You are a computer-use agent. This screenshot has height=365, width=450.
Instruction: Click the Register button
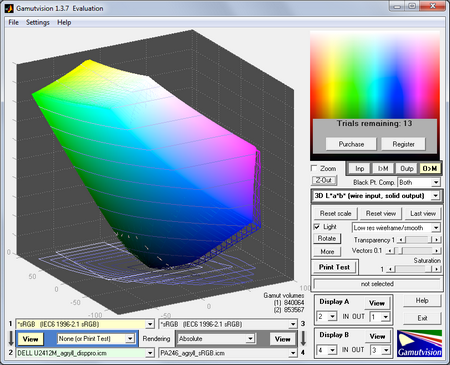[x=403, y=144]
